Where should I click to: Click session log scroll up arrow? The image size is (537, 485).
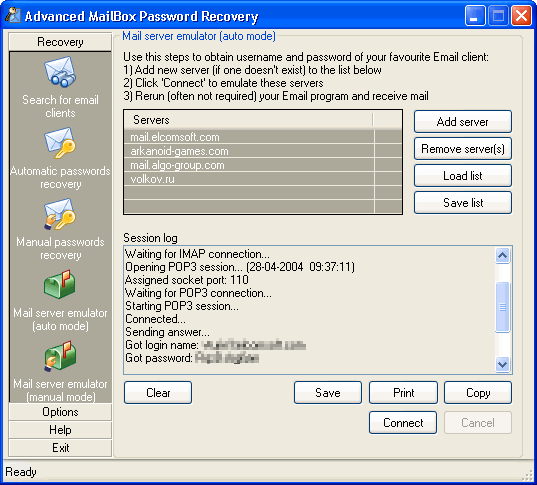[x=502, y=255]
